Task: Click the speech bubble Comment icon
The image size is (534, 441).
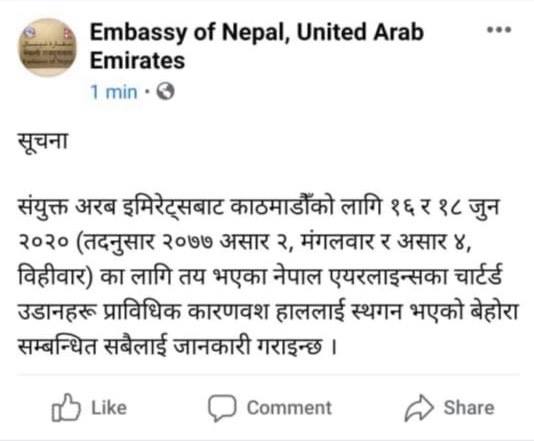Action: [x=222, y=408]
